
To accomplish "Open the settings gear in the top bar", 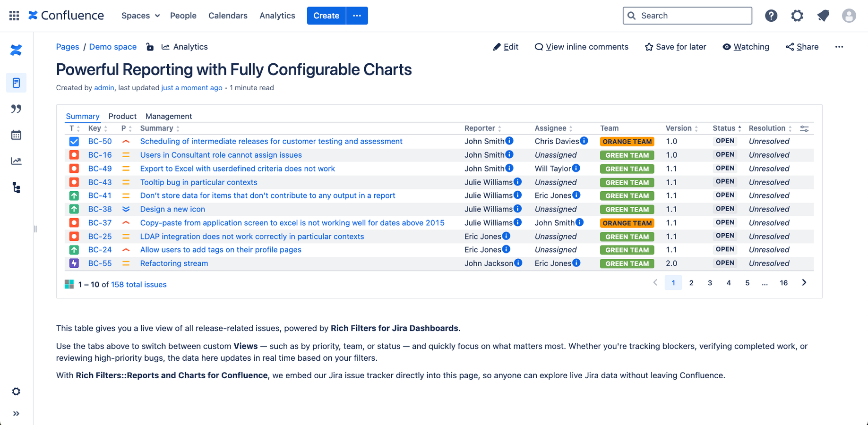I will click(x=797, y=16).
